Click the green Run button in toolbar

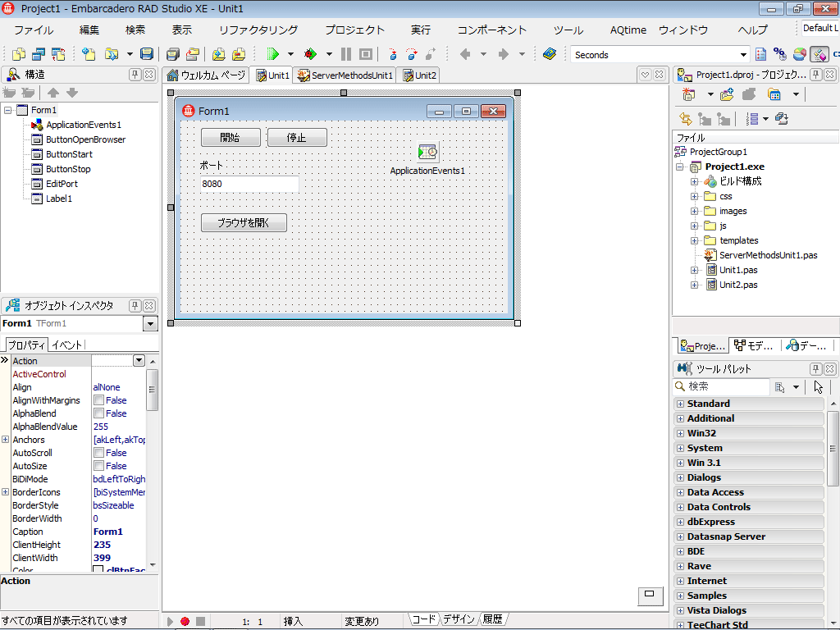pyautogui.click(x=272, y=54)
